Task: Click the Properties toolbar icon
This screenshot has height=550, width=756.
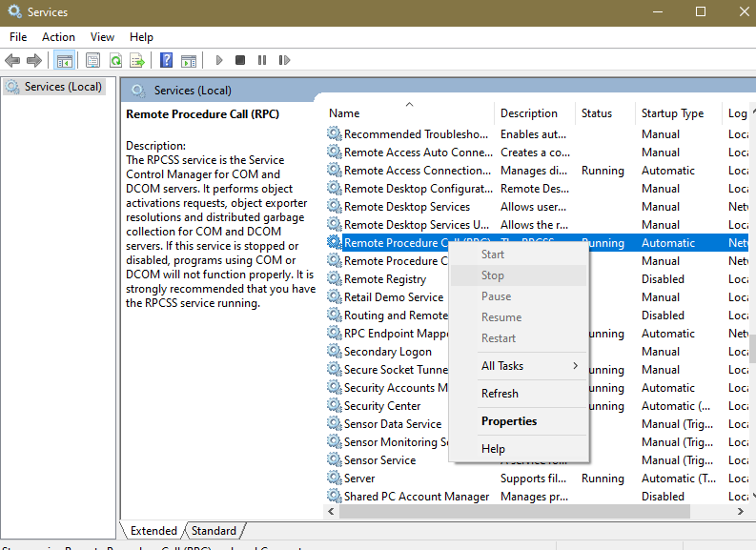Action: pos(92,60)
